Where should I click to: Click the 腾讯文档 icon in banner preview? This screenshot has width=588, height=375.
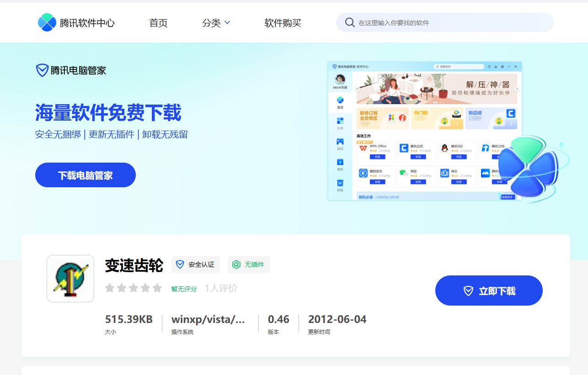pyautogui.click(x=485, y=148)
